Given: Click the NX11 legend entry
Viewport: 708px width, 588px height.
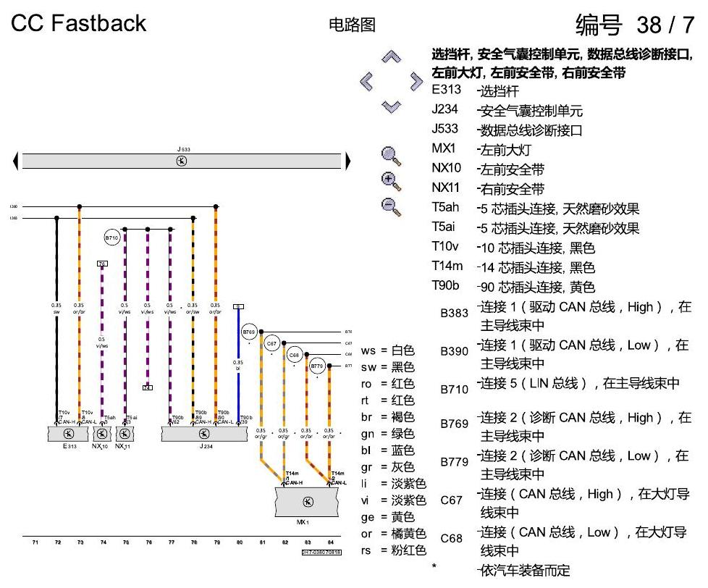Looking at the screenshot, I should [x=488, y=189].
